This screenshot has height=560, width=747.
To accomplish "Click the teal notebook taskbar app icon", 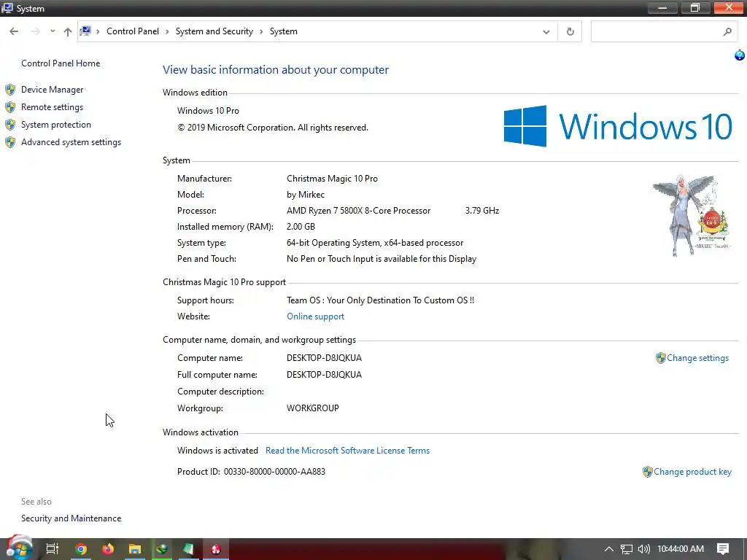I will point(189,549).
